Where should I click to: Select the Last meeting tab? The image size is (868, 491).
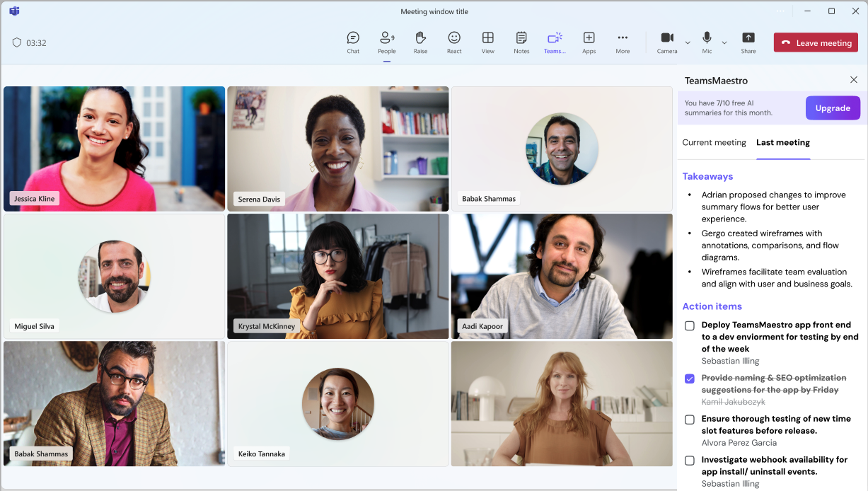[x=783, y=142]
